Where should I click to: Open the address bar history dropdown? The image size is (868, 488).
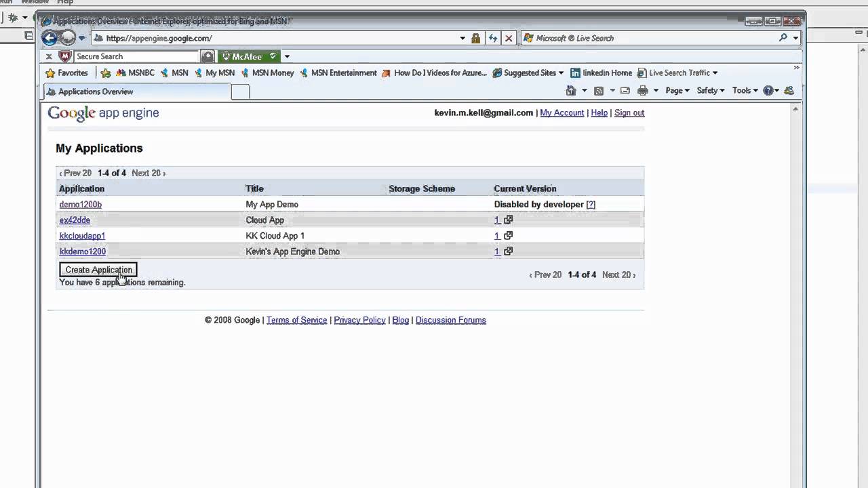(462, 38)
